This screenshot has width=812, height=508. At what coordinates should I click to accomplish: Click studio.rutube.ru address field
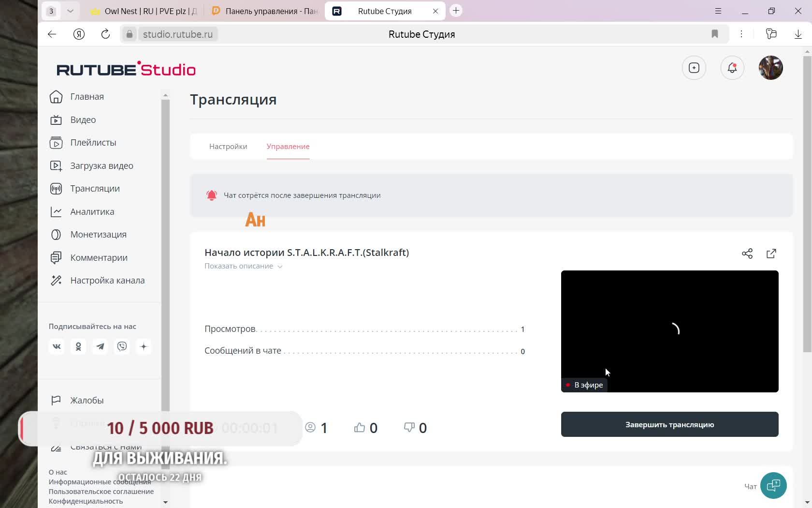pyautogui.click(x=178, y=34)
